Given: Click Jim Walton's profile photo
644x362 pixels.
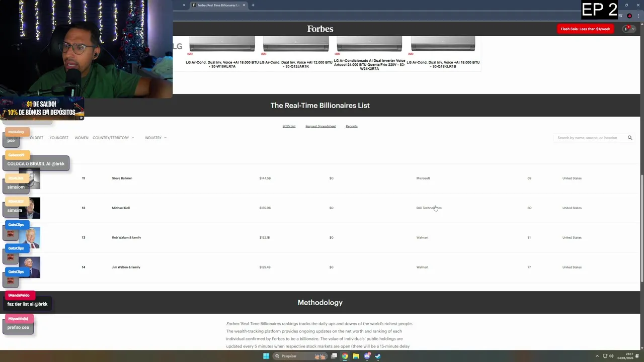Looking at the screenshot, I should (x=30, y=267).
